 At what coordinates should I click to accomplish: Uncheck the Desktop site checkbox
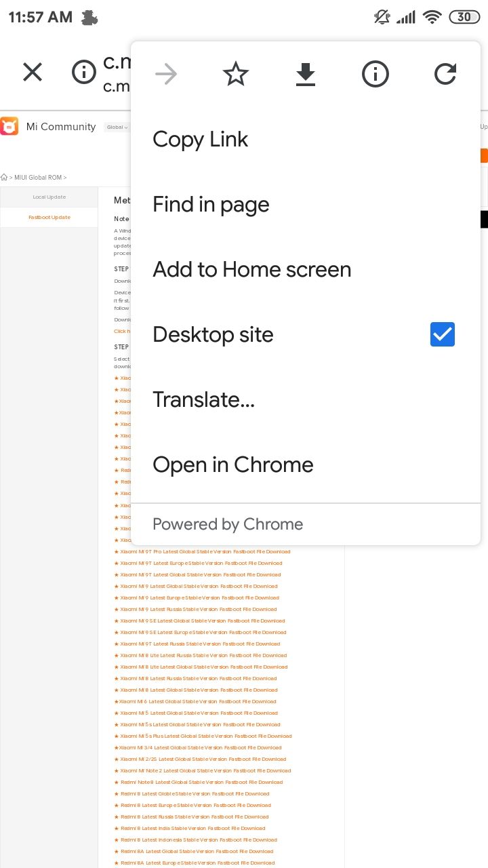click(x=443, y=334)
